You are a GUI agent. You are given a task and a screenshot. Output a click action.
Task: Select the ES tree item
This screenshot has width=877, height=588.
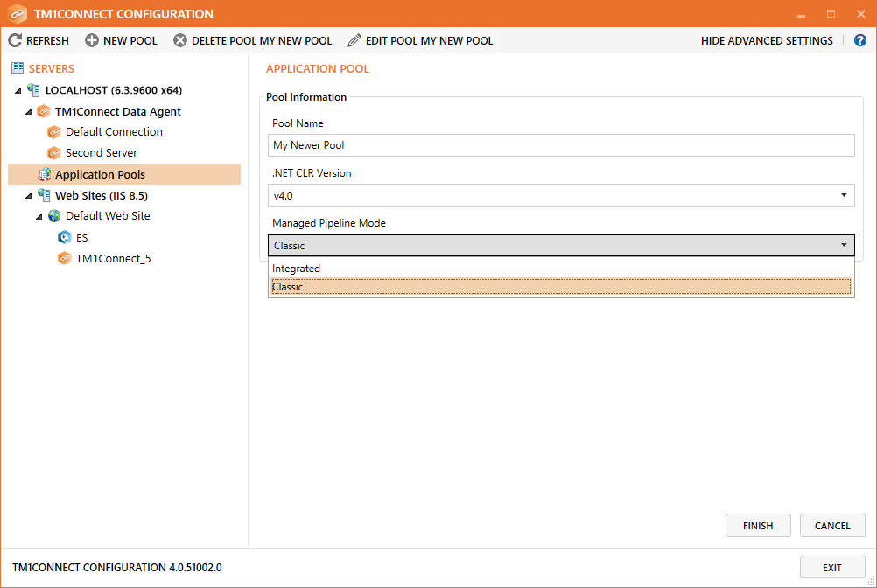(81, 237)
